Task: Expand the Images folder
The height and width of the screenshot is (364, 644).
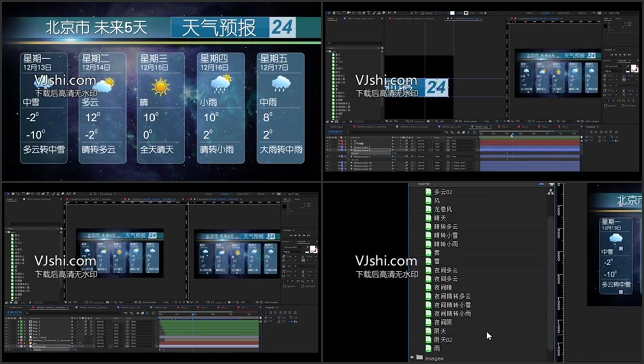Action: click(412, 357)
